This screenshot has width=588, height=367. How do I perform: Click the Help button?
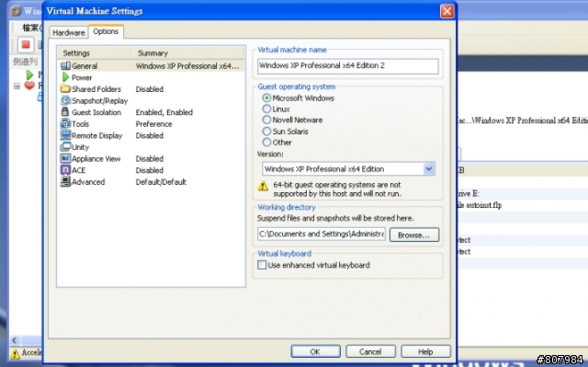(425, 351)
